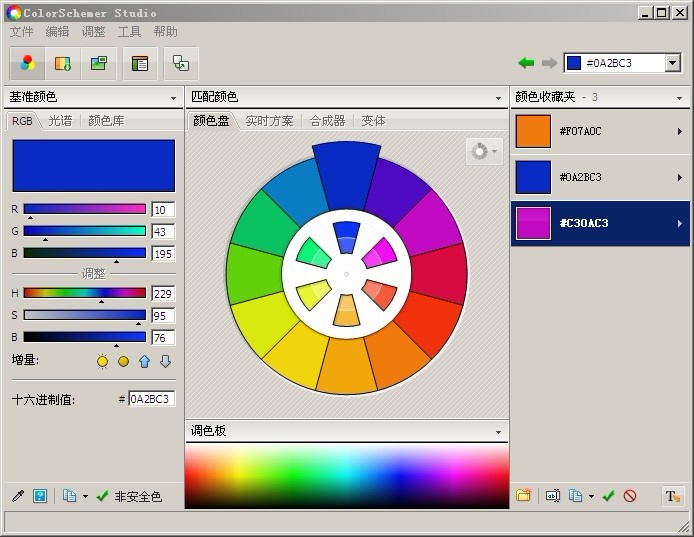The height and width of the screenshot is (537, 694).
Task: Open the 帮助 menu
Action: tap(166, 31)
